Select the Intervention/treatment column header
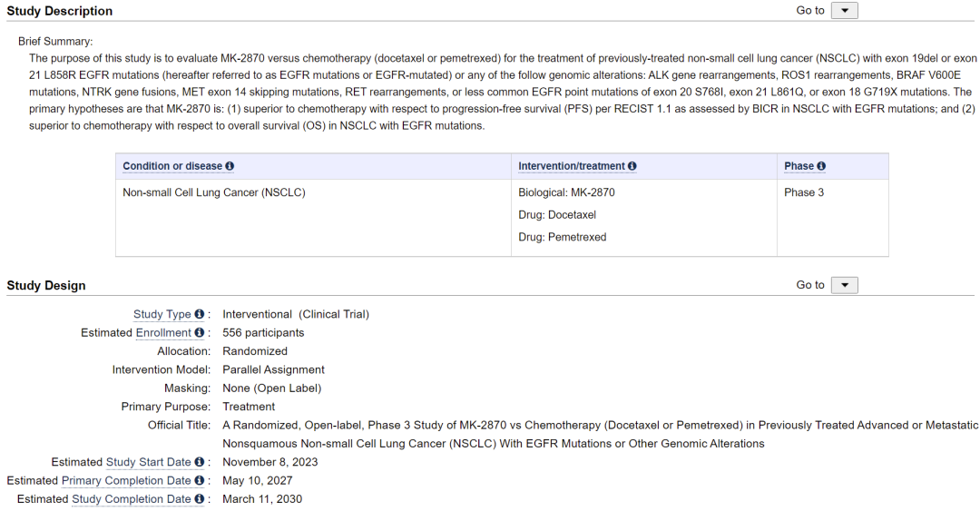 572,166
